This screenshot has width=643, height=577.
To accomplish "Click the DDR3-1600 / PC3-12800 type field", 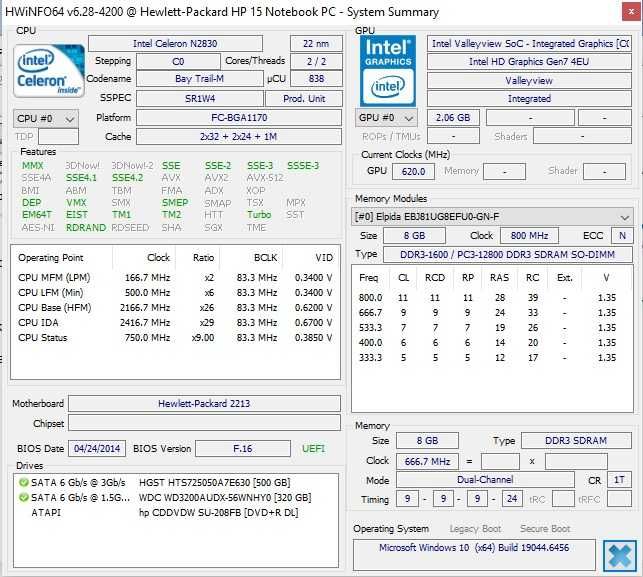I will (508, 255).
